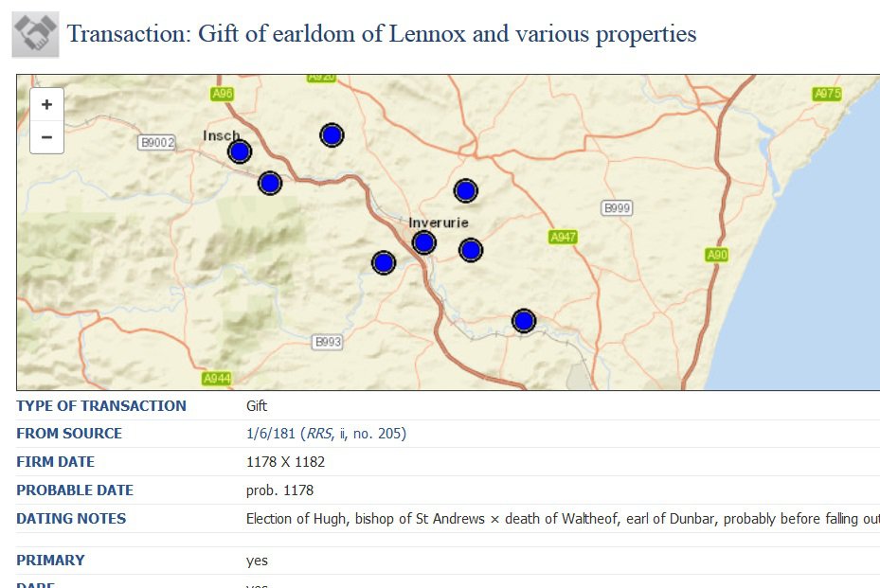Click the Insch town label on map
880x588 pixels.
point(221,135)
